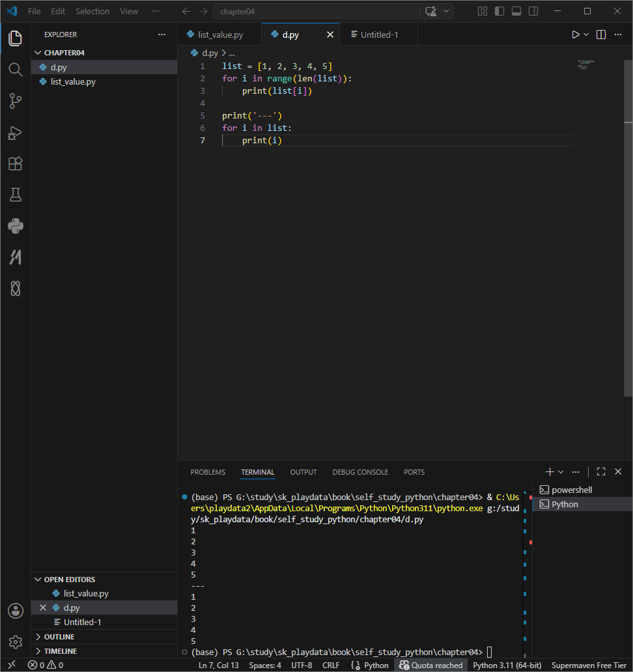Open the Python extension sidebar view
The width and height of the screenshot is (633, 672).
16,226
